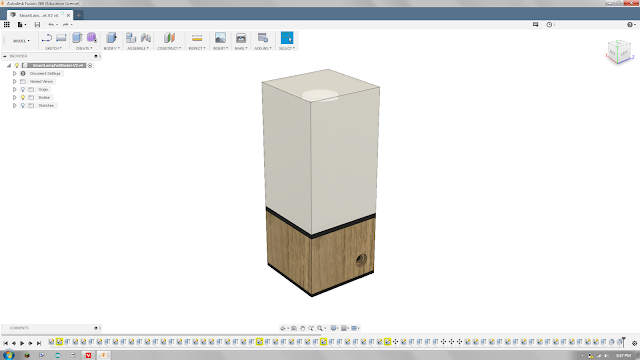Click the Save icon
The width and height of the screenshot is (640, 360).
coord(37,24)
